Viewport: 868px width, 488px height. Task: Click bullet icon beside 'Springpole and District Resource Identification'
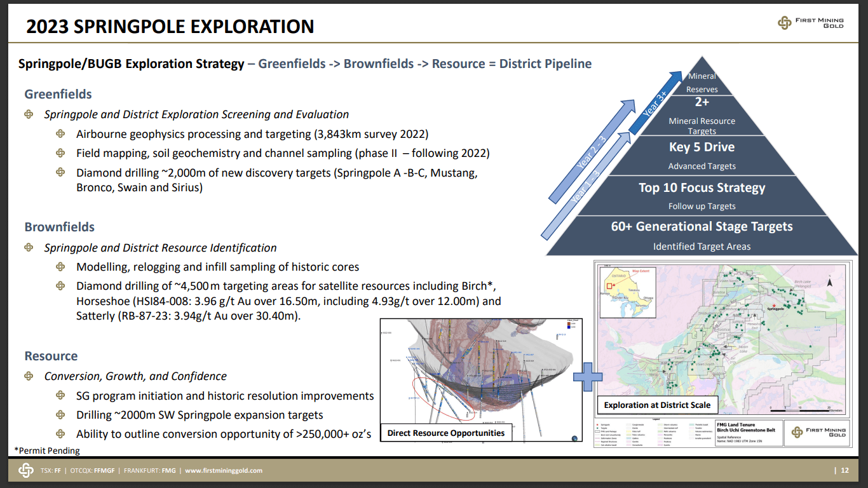pos(29,247)
